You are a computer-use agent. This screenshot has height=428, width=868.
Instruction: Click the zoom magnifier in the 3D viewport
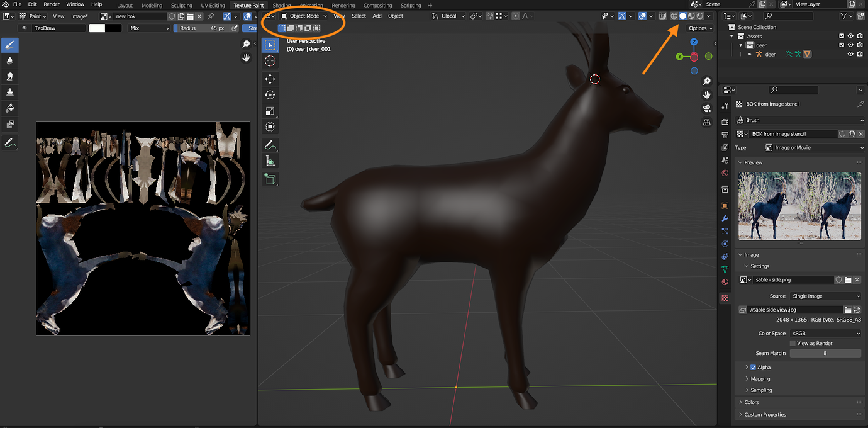(707, 81)
